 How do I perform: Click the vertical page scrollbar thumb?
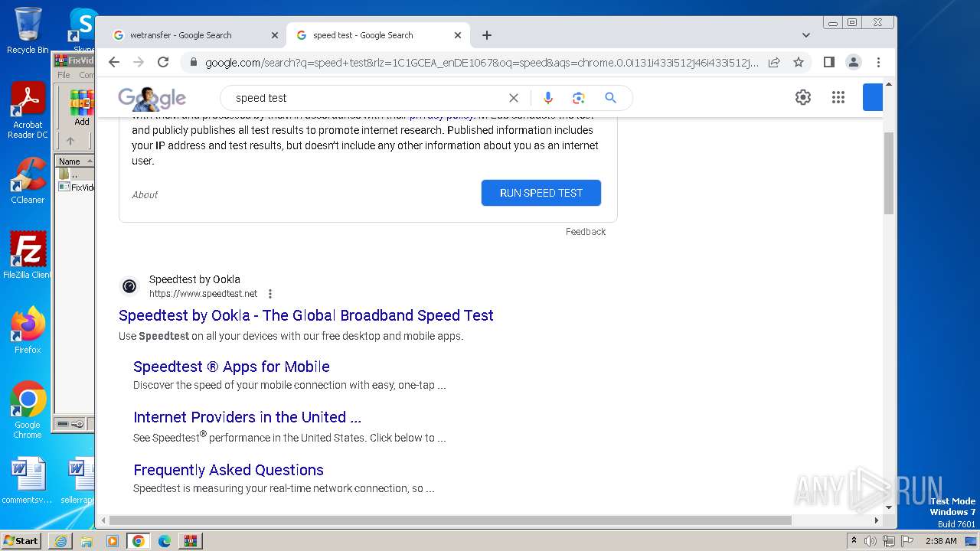[889, 173]
